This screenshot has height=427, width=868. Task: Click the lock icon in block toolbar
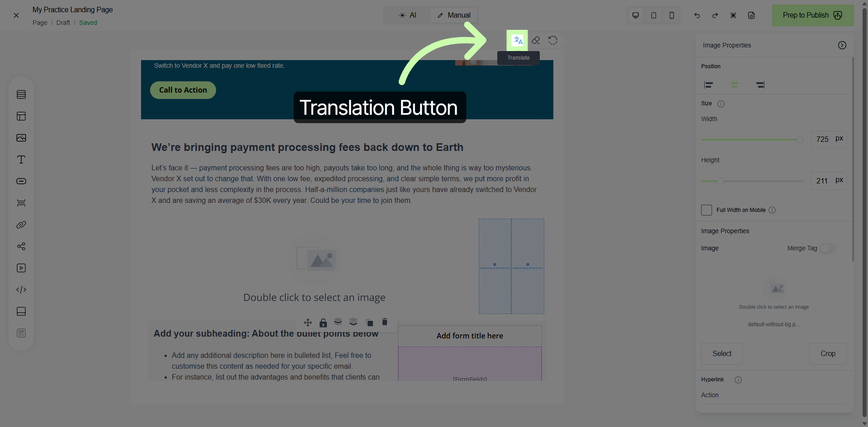[x=323, y=322]
